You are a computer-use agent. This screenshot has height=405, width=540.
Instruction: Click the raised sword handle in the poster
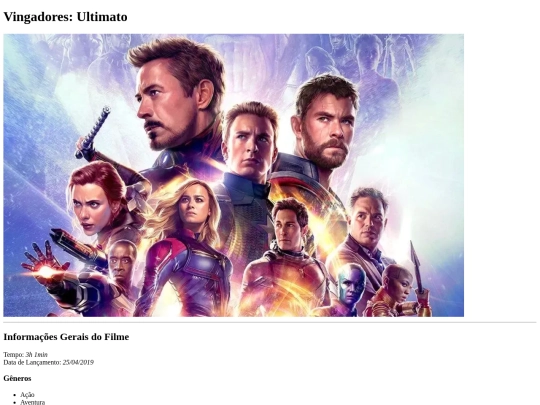point(93,132)
